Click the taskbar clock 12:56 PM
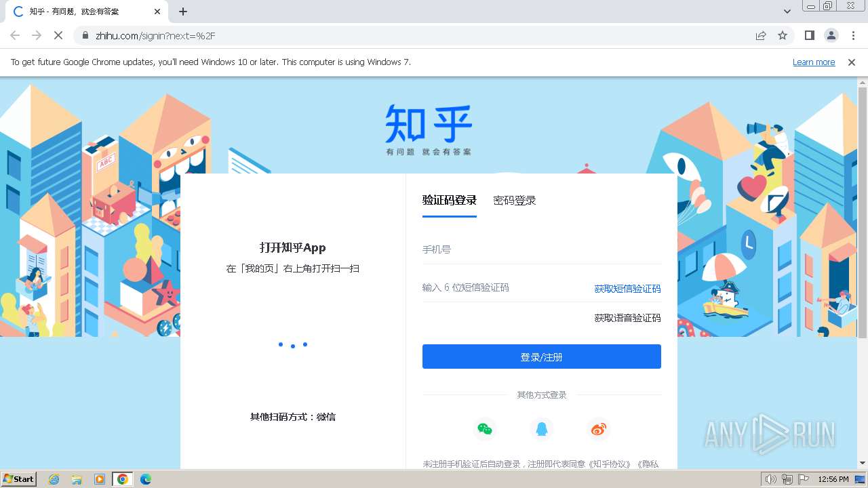The image size is (868, 488). click(x=833, y=479)
